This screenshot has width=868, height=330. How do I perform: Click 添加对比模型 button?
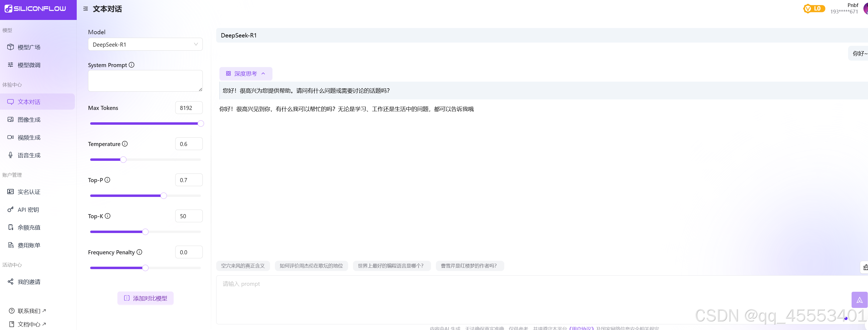coord(145,298)
